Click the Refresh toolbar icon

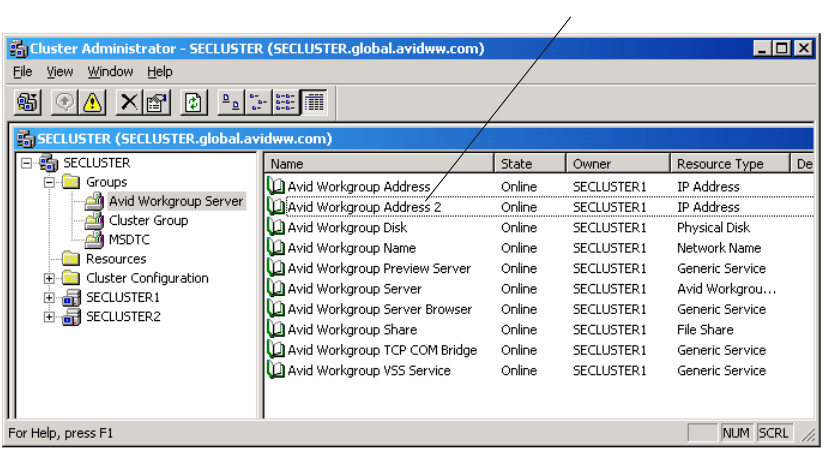[193, 102]
